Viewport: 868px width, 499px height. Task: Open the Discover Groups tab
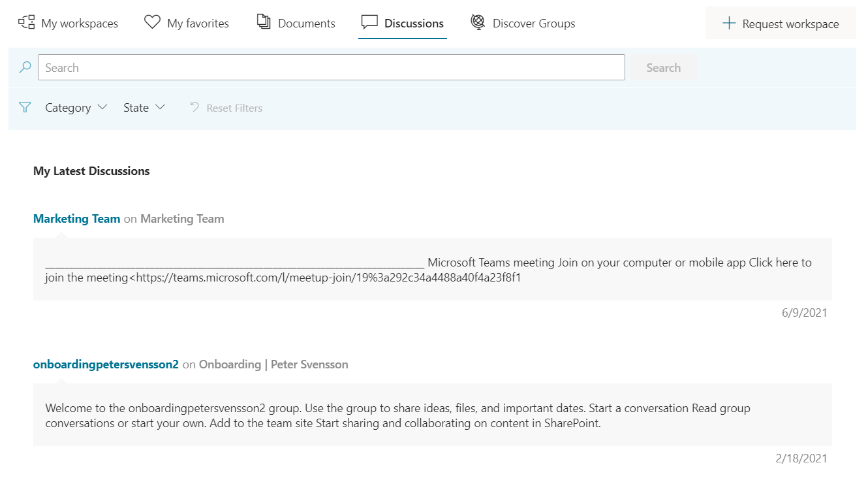(x=523, y=24)
